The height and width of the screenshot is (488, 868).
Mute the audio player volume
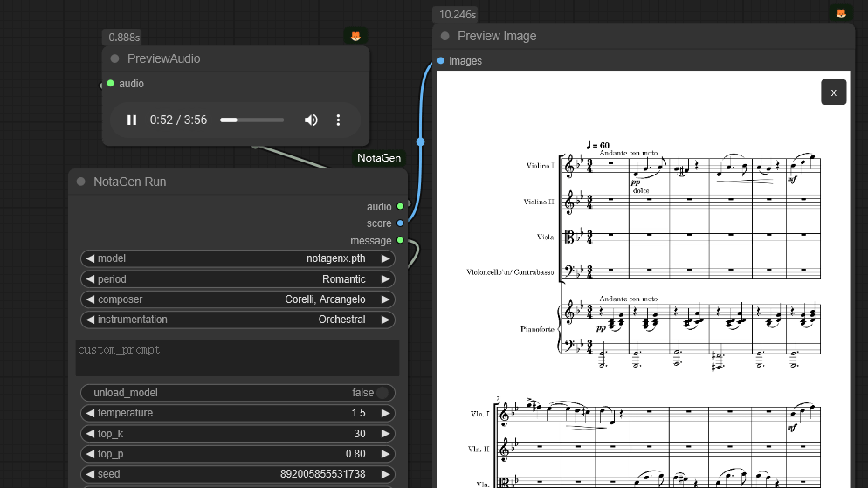coord(311,120)
